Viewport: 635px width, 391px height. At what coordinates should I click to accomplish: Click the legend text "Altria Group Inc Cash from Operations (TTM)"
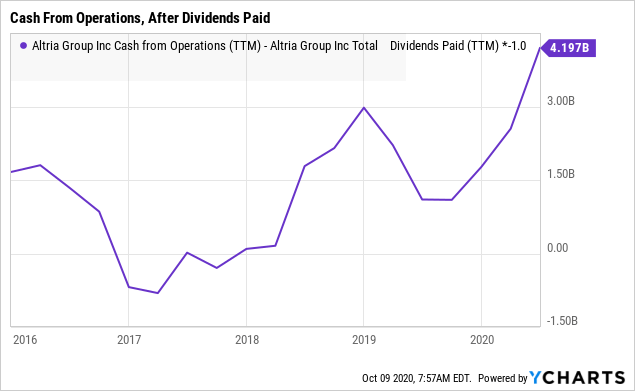[146, 46]
